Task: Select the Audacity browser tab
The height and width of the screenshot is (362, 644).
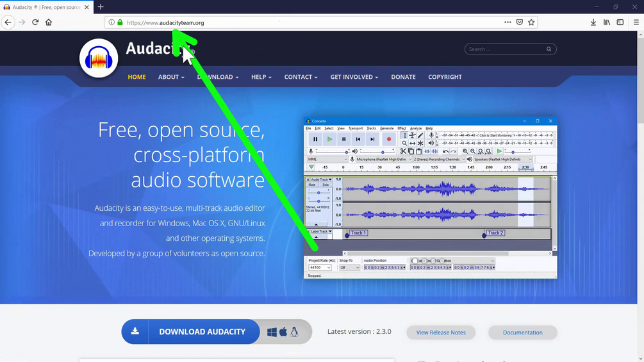Action: [46, 7]
